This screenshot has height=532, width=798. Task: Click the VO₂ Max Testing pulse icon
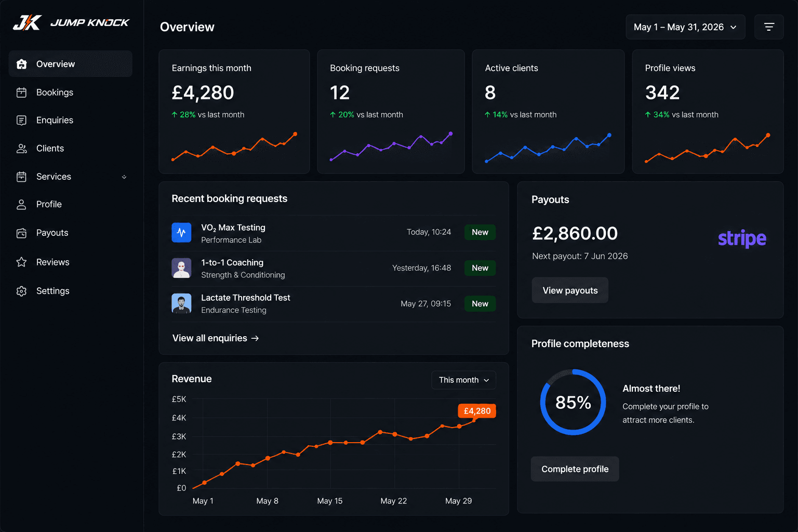181,232
